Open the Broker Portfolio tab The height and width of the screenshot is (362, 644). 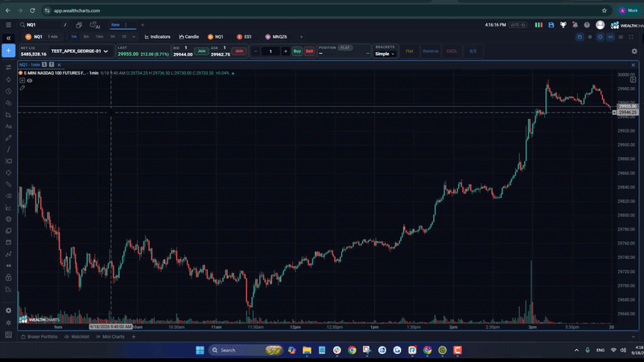(x=39, y=337)
